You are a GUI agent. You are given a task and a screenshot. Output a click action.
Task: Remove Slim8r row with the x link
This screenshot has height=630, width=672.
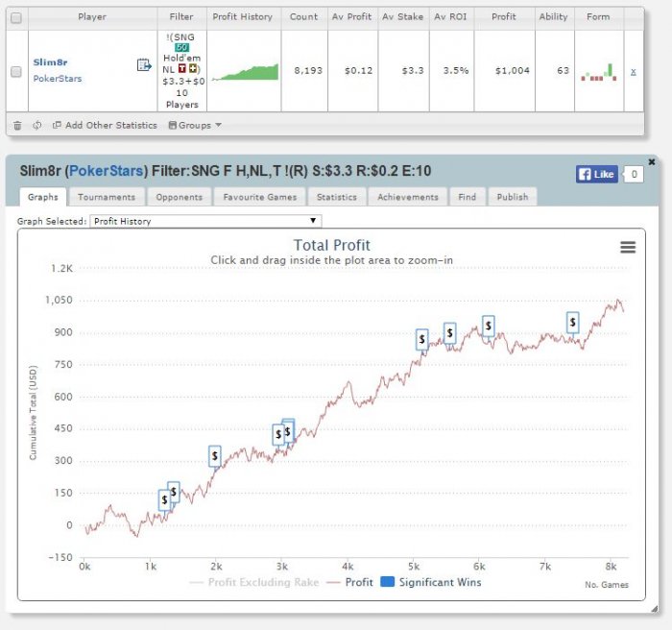click(634, 72)
